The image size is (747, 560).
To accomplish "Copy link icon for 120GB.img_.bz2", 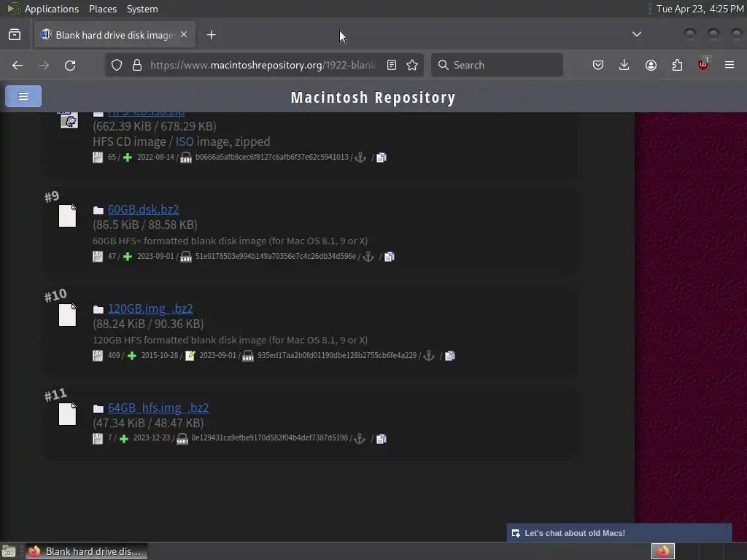I will pyautogui.click(x=449, y=356).
